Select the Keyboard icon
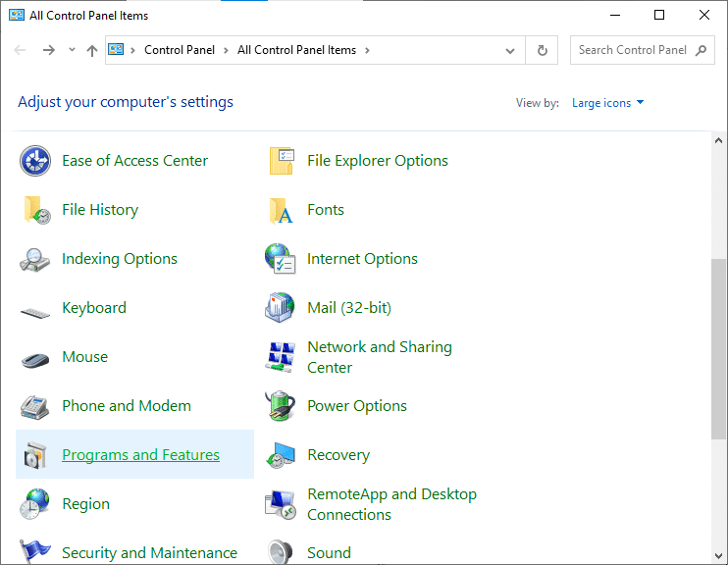 coord(35,309)
